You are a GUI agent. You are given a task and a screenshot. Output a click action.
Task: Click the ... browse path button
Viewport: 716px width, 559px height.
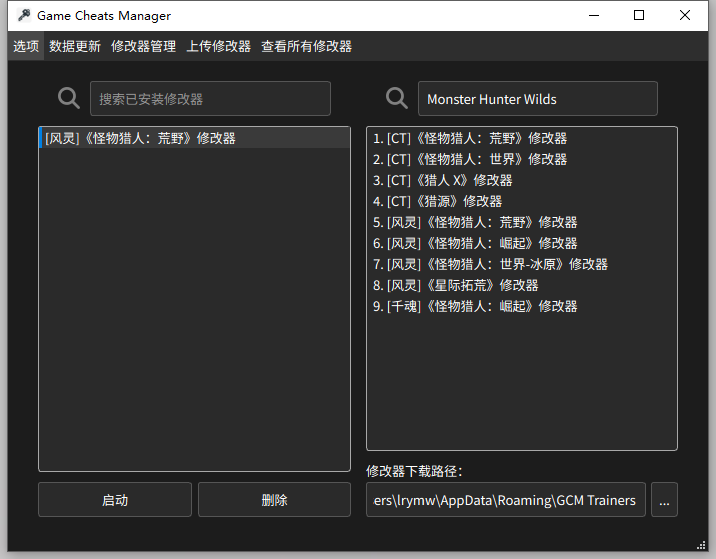click(x=664, y=500)
